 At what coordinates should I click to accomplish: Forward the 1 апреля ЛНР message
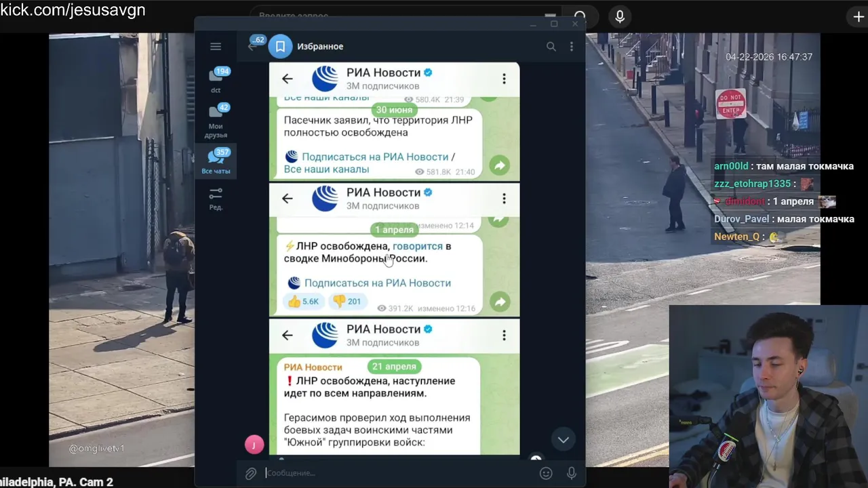pos(500,302)
